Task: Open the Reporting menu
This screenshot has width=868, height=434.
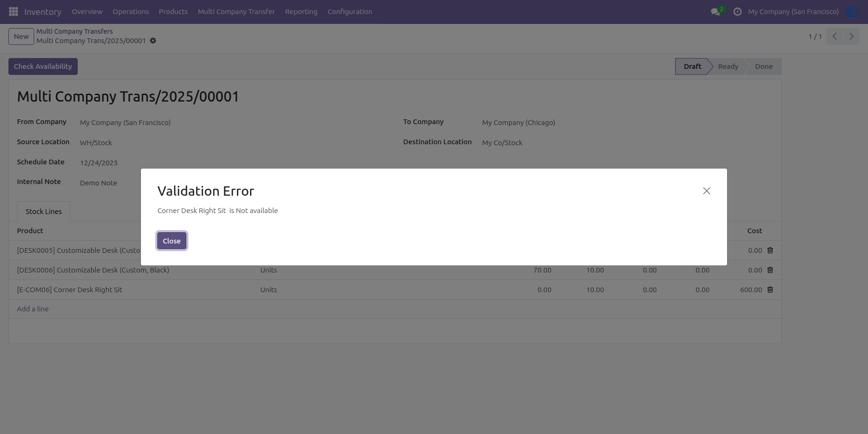Action: point(301,12)
